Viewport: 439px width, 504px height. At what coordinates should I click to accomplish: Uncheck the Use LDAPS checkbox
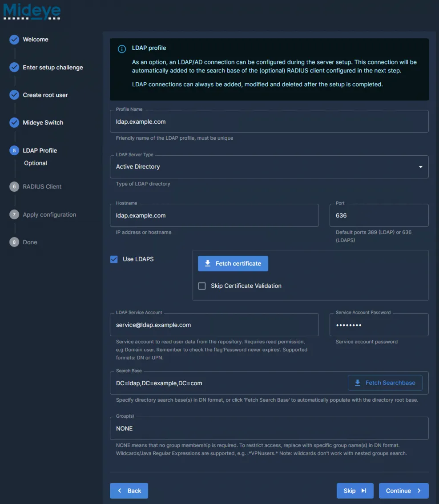point(114,259)
